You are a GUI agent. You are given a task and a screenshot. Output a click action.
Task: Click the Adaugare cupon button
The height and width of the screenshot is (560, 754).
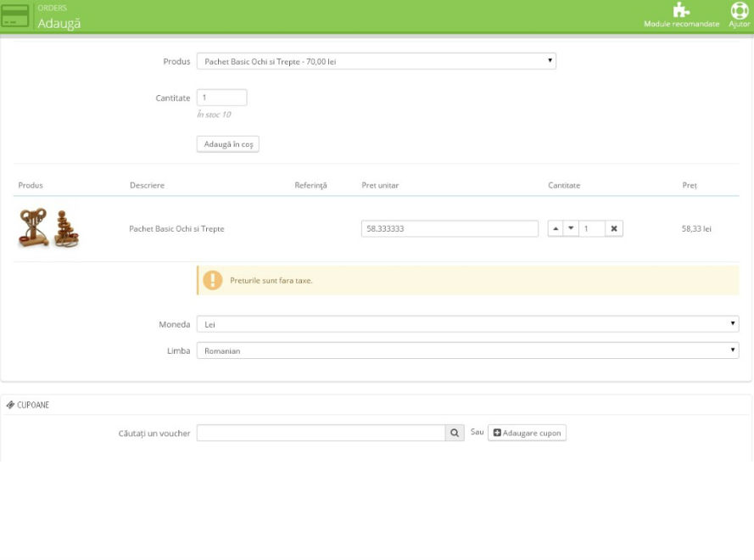tap(527, 433)
